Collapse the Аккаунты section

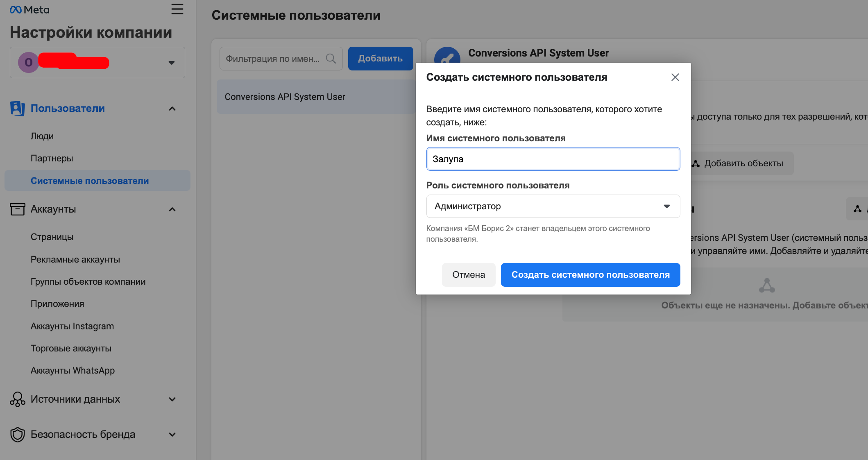click(172, 209)
